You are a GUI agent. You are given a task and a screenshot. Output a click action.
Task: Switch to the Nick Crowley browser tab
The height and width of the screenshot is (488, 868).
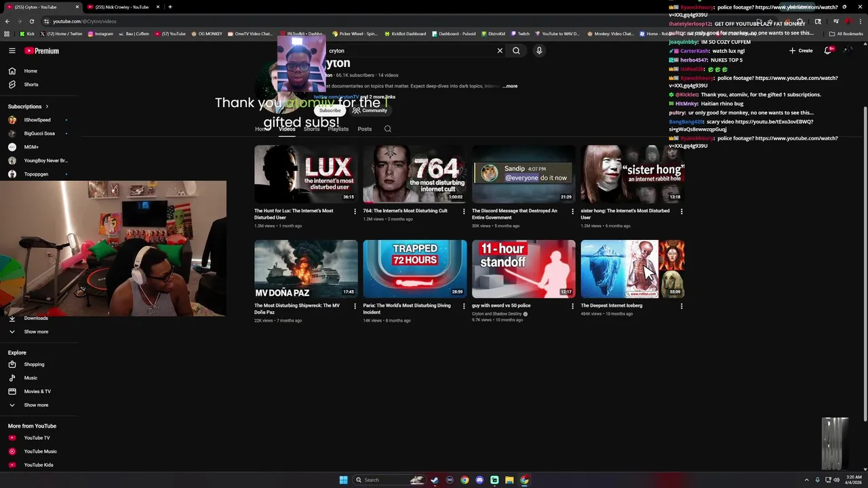(x=122, y=7)
